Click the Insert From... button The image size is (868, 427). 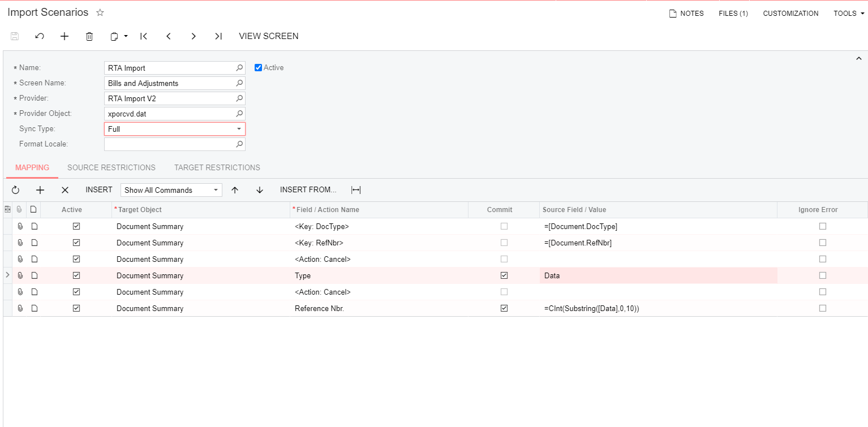tap(308, 190)
